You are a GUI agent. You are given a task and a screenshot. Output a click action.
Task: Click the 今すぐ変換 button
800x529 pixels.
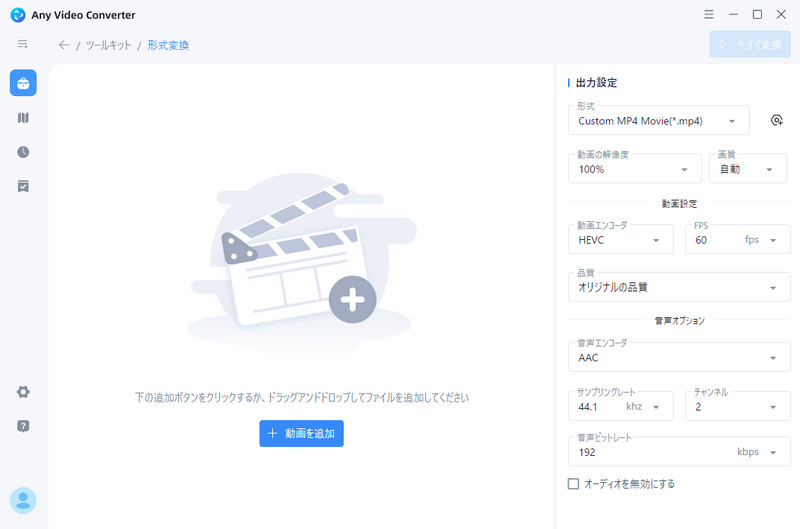[x=750, y=44]
